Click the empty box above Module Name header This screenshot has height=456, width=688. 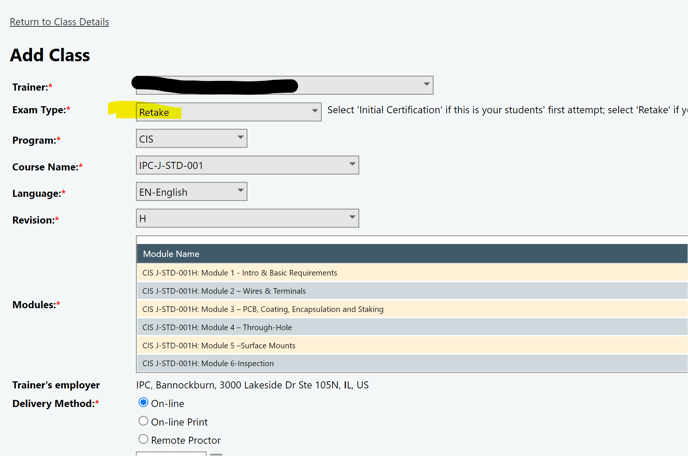point(410,240)
